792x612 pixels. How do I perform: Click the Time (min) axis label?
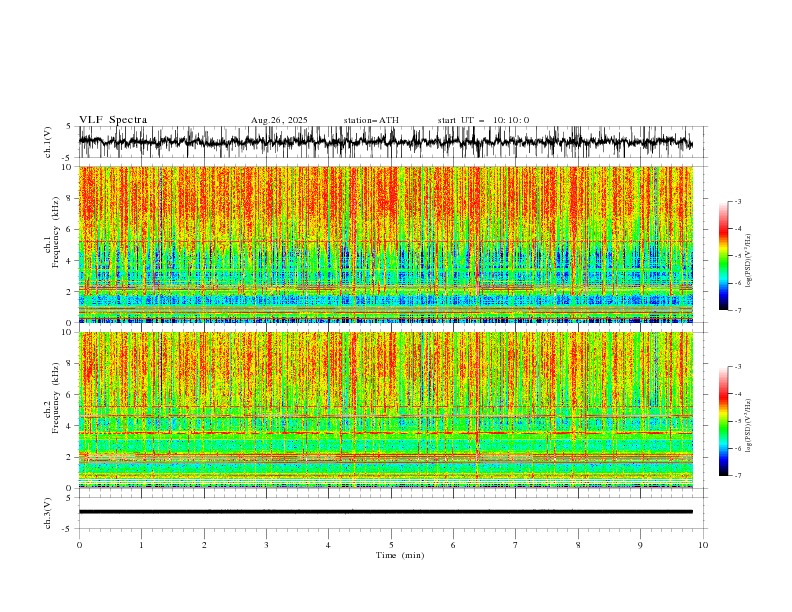click(x=400, y=555)
